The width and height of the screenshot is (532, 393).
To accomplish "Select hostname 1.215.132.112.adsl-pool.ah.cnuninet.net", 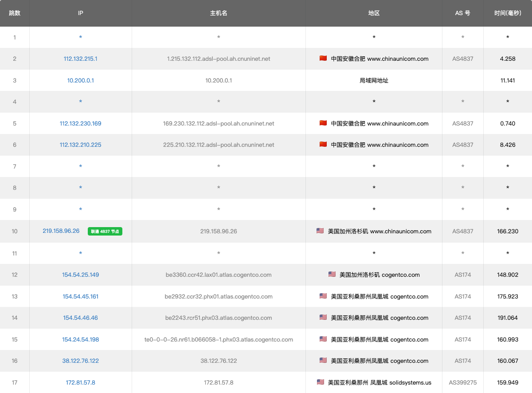I will tap(219, 59).
